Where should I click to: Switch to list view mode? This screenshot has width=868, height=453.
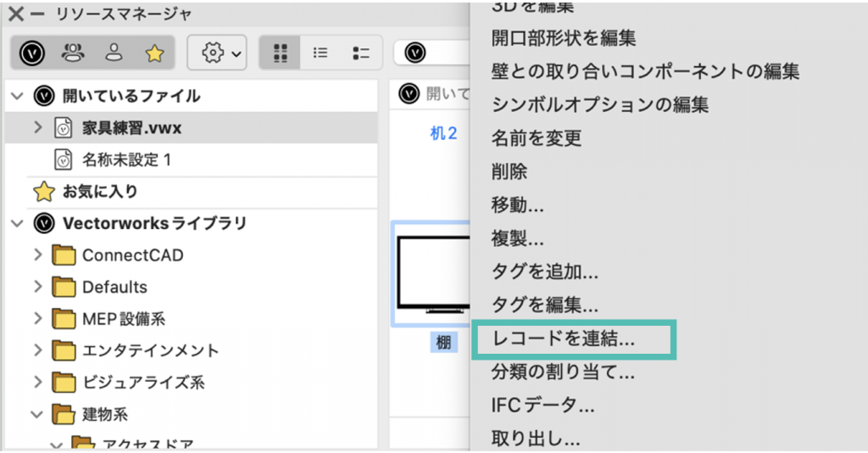click(x=320, y=53)
